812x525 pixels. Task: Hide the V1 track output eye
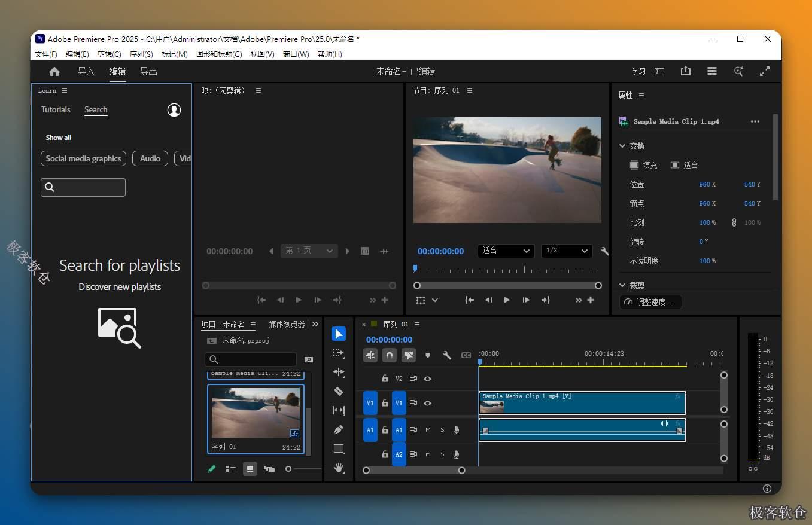coord(428,403)
